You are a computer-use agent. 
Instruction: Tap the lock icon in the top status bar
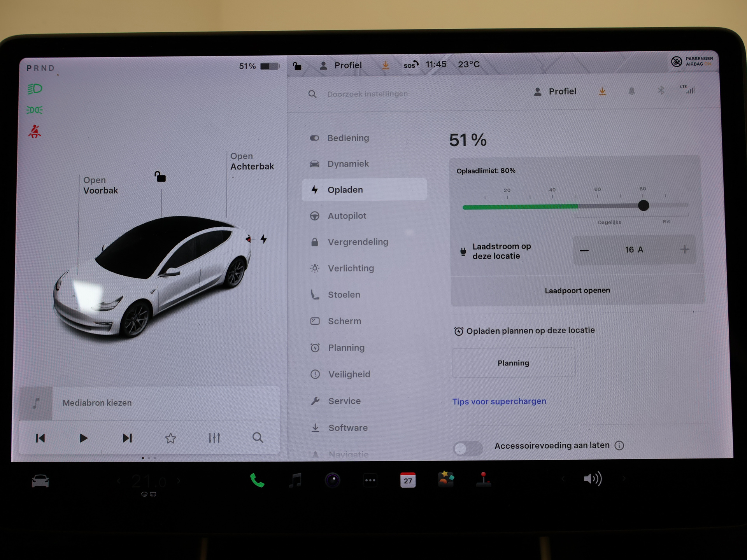pos(297,66)
